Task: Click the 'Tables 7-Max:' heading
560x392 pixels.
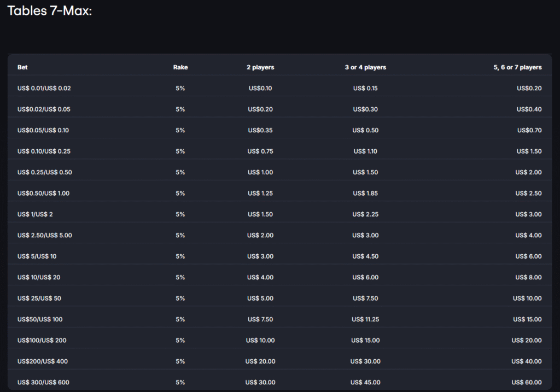Action: pyautogui.click(x=49, y=11)
